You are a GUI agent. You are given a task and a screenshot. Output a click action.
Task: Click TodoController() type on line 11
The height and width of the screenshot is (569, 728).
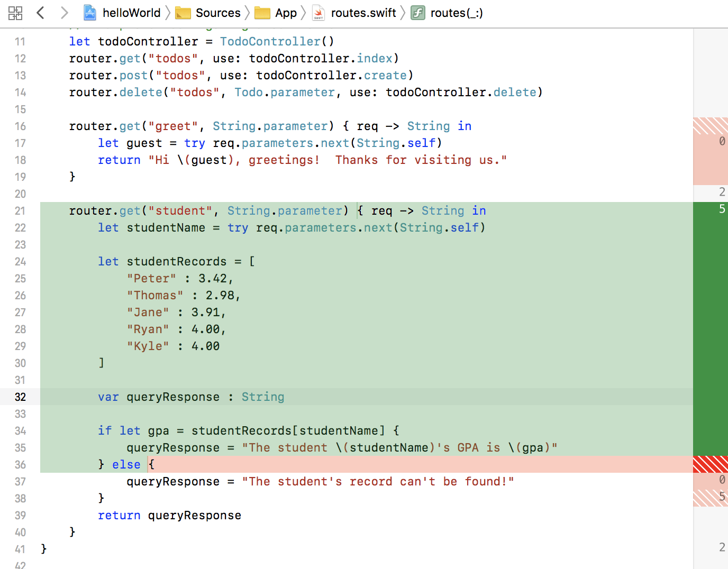coord(277,41)
